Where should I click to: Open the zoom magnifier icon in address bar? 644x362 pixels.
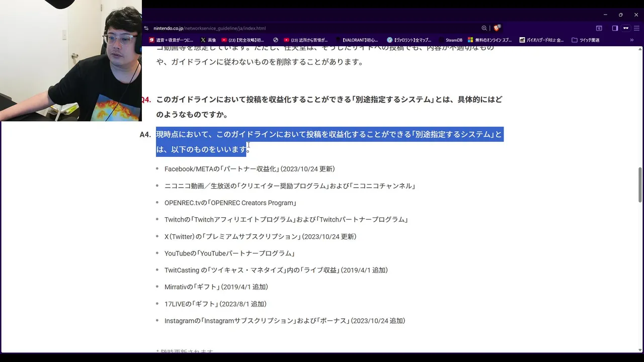pyautogui.click(x=484, y=28)
